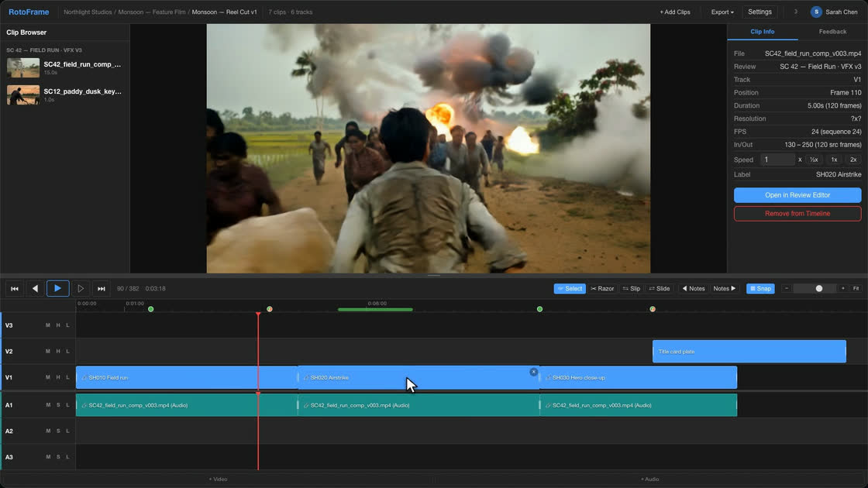Click the timeline zoom slider handle
Image resolution: width=868 pixels, height=488 pixels.
(818, 288)
